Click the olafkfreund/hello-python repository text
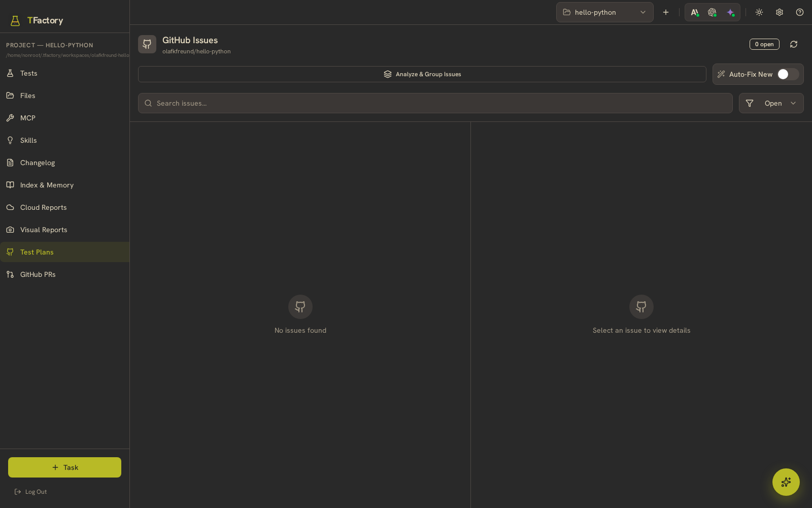The image size is (812, 508). 196,51
